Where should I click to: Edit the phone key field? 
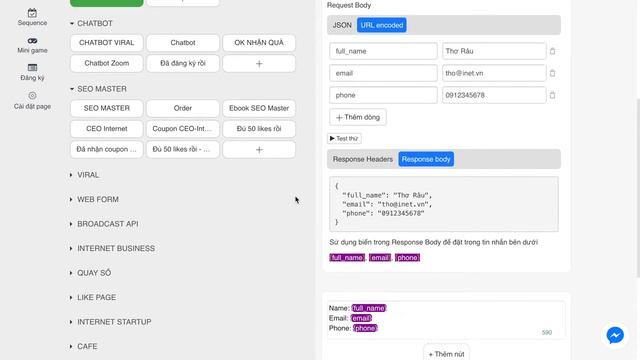tap(383, 95)
